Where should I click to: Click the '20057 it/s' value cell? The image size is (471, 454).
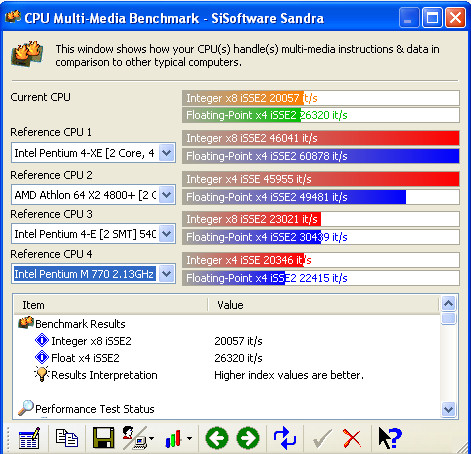tap(238, 341)
